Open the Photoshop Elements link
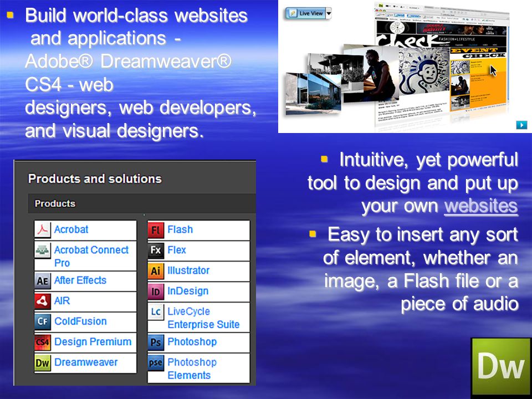 click(x=192, y=369)
